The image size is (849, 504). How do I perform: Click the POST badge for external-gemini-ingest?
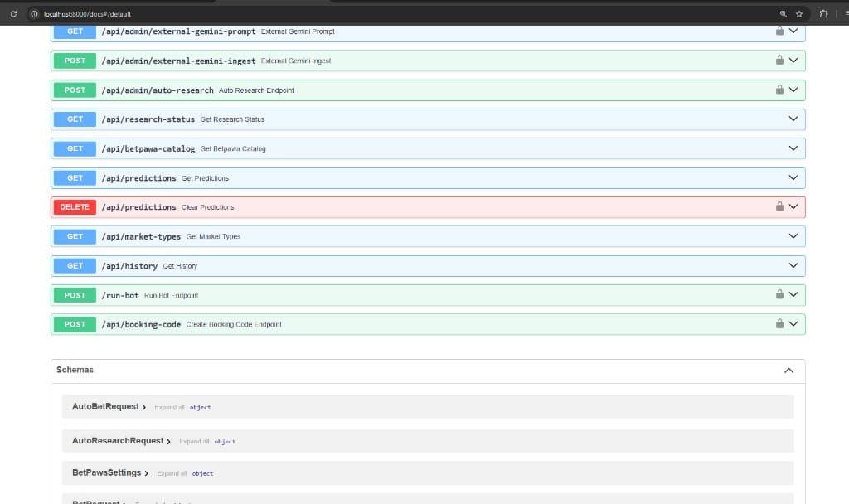point(75,61)
